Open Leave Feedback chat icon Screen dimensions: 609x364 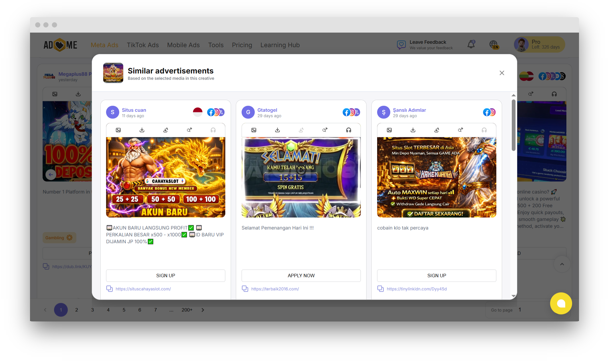[x=401, y=45]
